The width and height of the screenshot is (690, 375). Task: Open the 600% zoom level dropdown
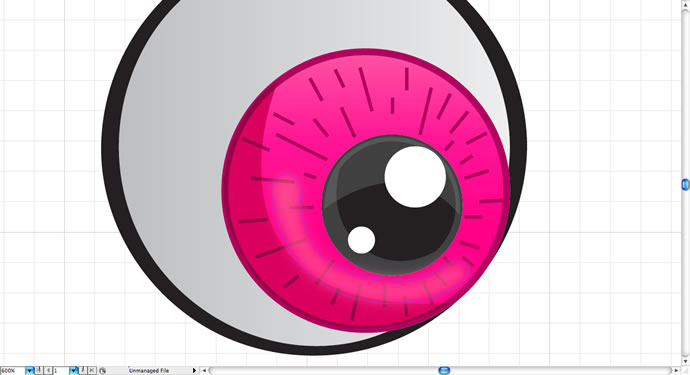(x=29, y=371)
